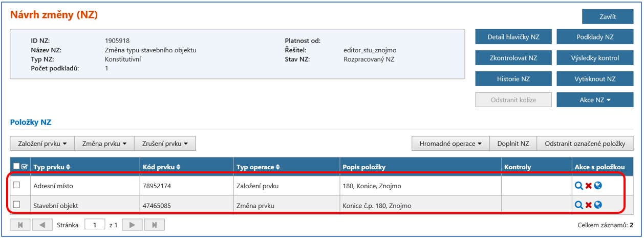Check the Stavební objekt row checkbox

point(16,205)
